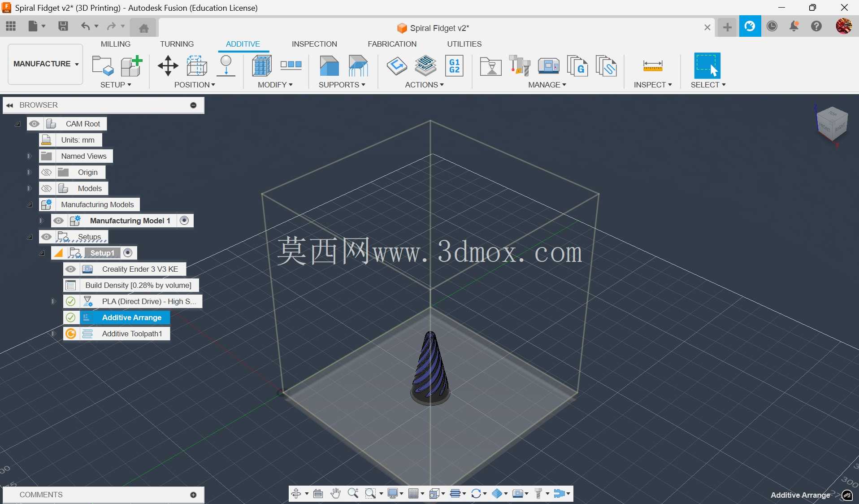Open the POSITION dropdown menu
The image size is (859, 504).
click(x=195, y=85)
